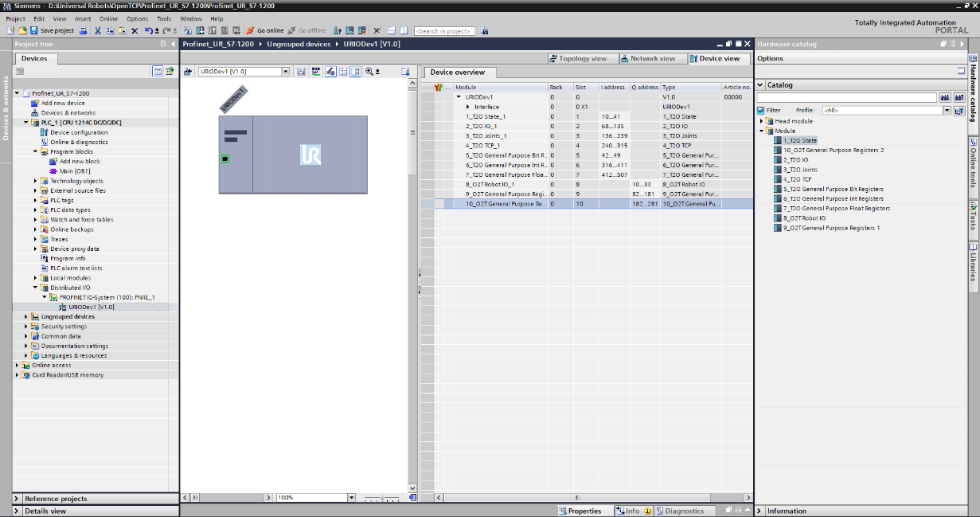Click the Go online icon
Viewport: 980px width, 517px height.
click(x=252, y=30)
